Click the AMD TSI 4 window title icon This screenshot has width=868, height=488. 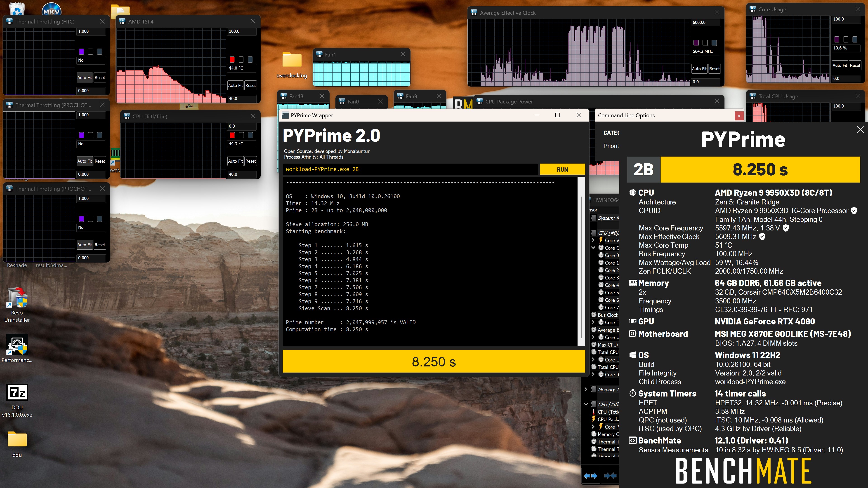coord(122,21)
